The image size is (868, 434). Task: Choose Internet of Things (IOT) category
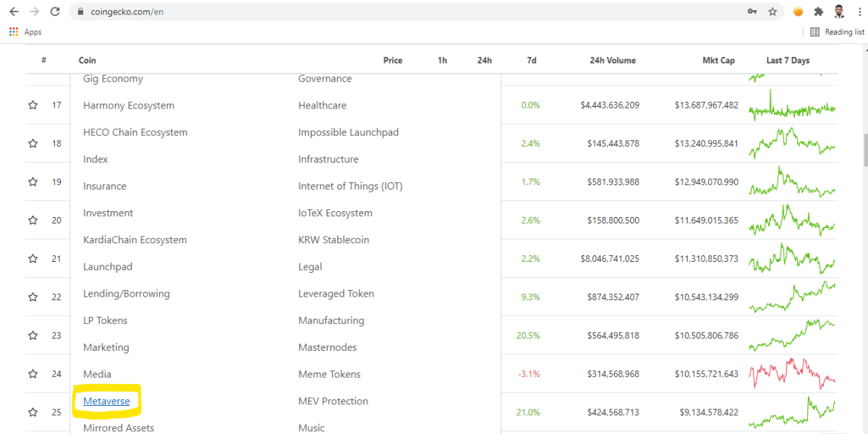pos(350,186)
